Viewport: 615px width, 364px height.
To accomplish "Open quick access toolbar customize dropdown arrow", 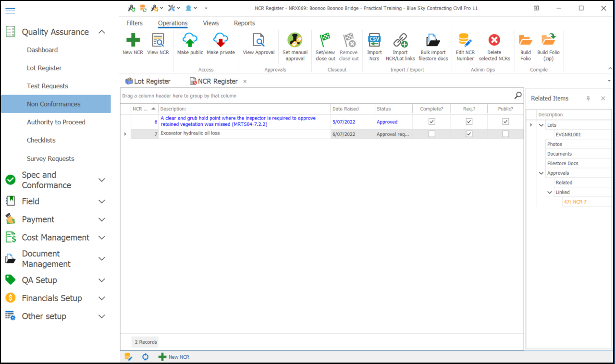I will coord(206,8).
